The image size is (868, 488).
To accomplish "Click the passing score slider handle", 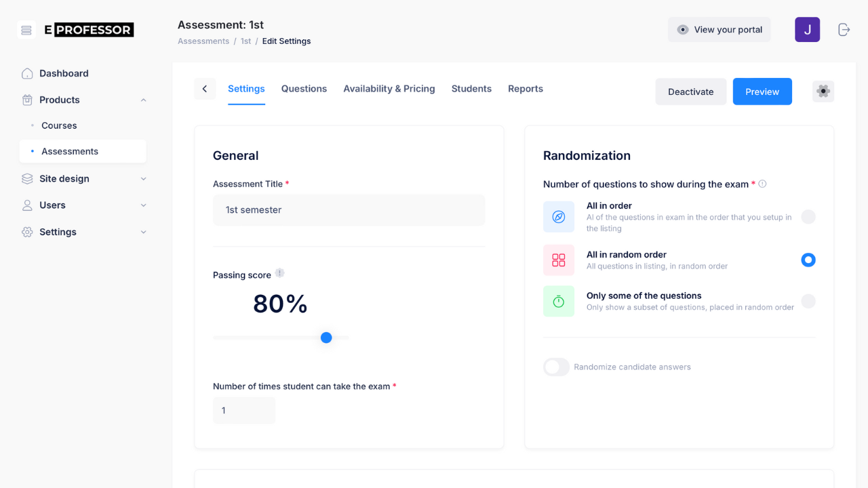I will [326, 338].
